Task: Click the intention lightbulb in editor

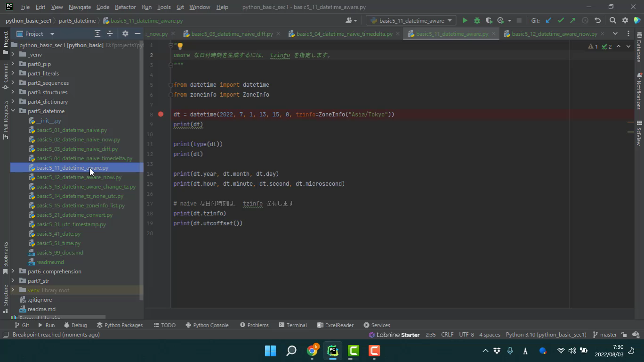Action: click(180, 46)
